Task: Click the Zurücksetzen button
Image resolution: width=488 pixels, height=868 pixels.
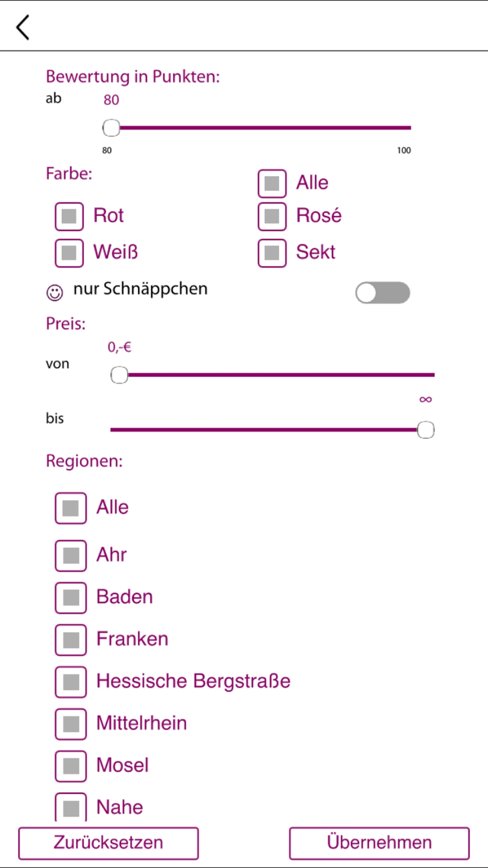Action: point(108,843)
